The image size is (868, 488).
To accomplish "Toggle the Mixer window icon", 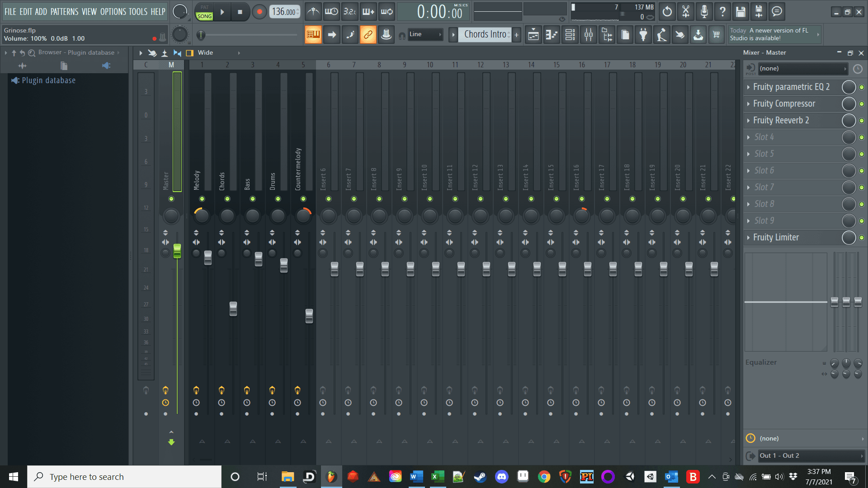I will coord(589,35).
